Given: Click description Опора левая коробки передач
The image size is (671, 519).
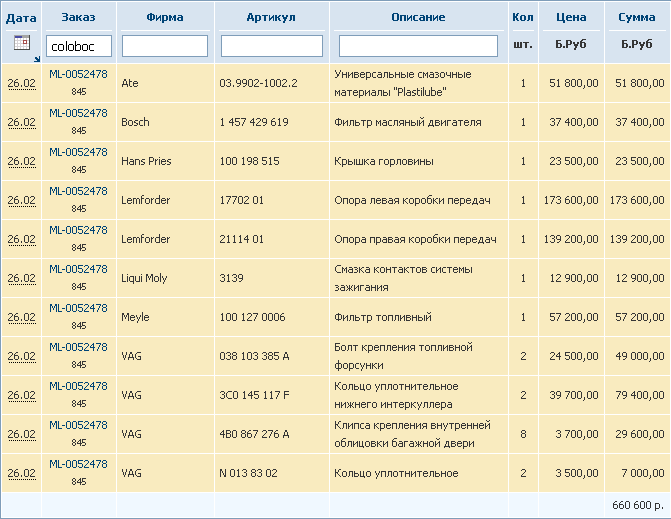Looking at the screenshot, I should [x=412, y=200].
